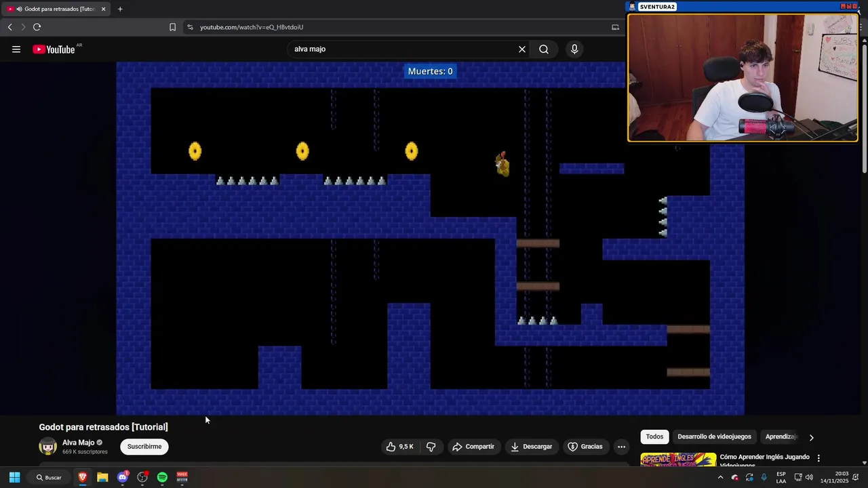Open the clock showing 20:03
The height and width of the screenshot is (488, 868).
[835, 478]
